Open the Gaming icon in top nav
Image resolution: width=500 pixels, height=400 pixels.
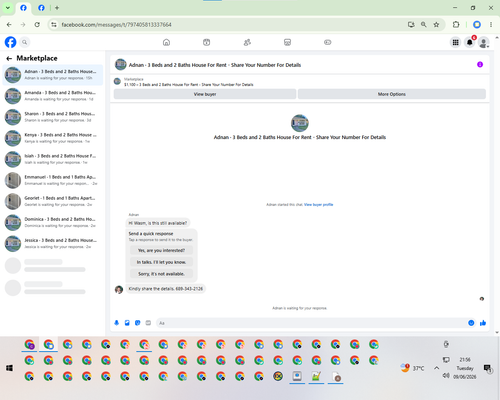[328, 42]
